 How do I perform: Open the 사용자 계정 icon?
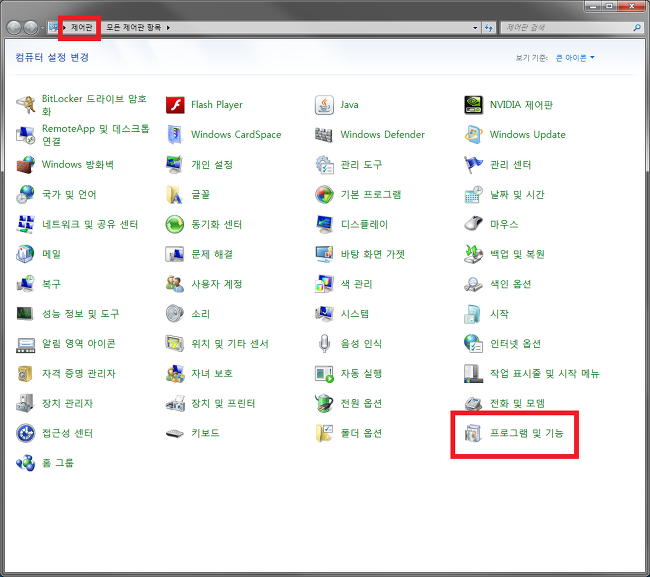[x=175, y=284]
